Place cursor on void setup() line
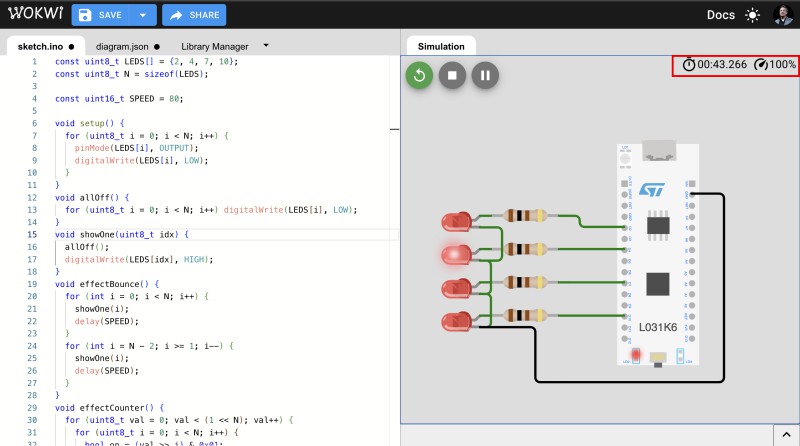Viewport: 800px width, 446px height. coord(90,123)
